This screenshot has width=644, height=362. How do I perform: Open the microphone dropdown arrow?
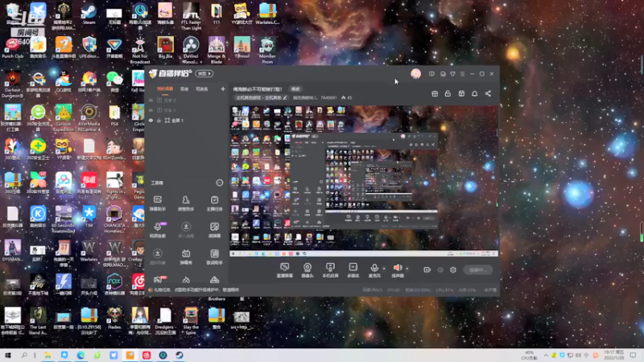coord(384,269)
